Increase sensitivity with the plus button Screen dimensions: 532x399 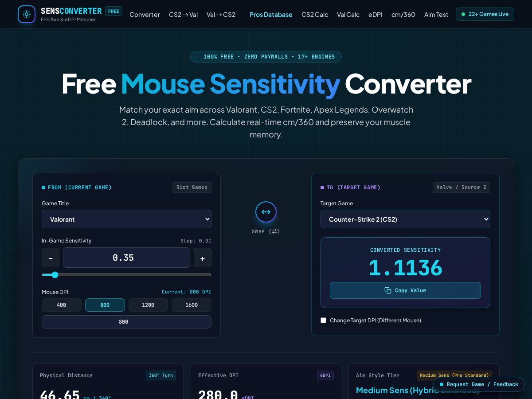203,258
